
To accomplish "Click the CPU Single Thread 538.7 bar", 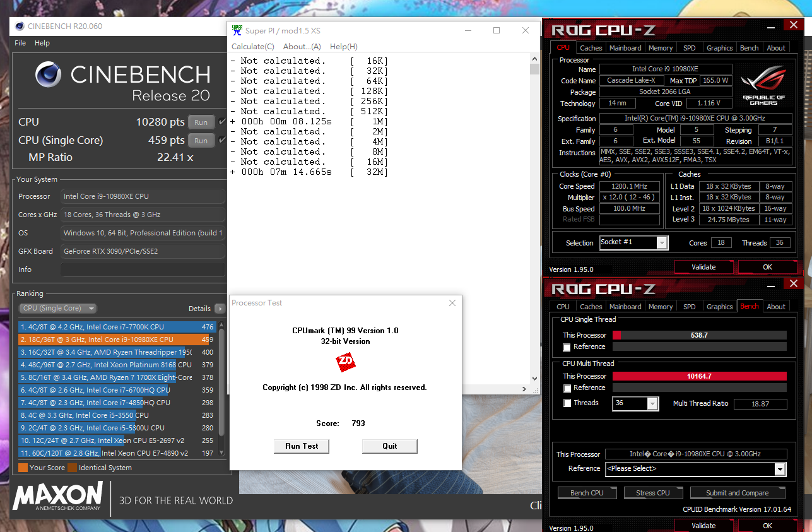I will pyautogui.click(x=700, y=335).
